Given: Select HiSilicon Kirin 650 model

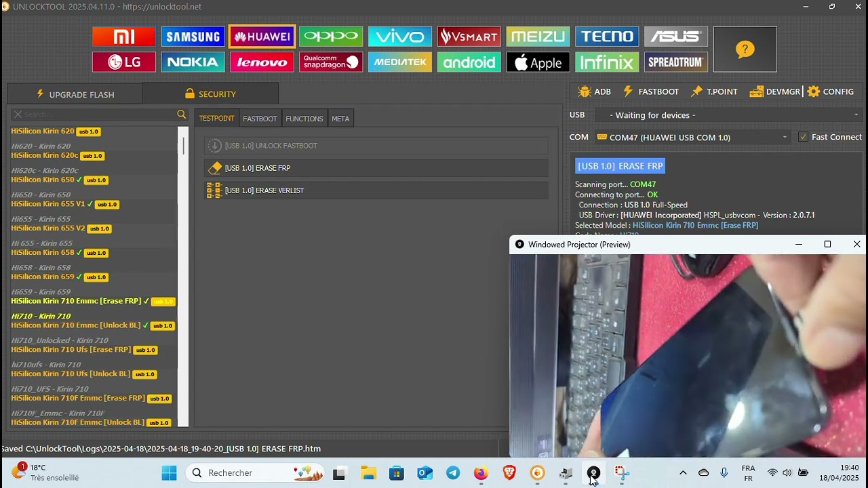Looking at the screenshot, I should (x=59, y=180).
